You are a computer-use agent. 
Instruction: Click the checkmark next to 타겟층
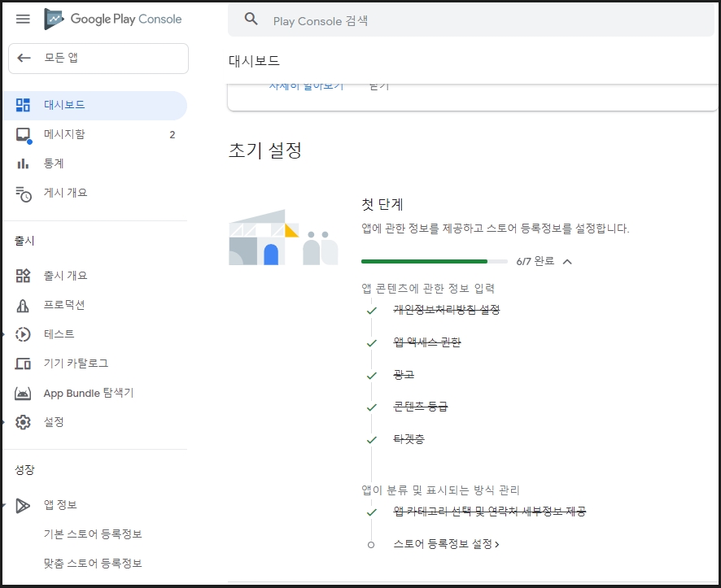[372, 440]
